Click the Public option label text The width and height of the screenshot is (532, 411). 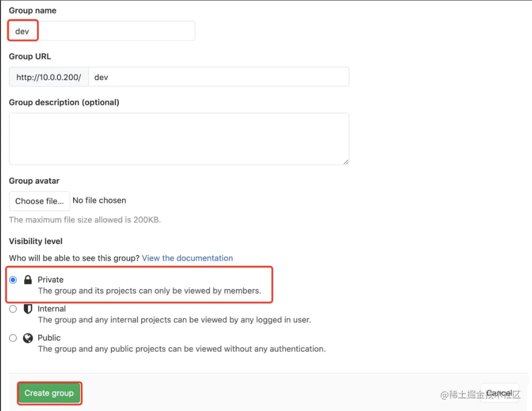(x=49, y=338)
